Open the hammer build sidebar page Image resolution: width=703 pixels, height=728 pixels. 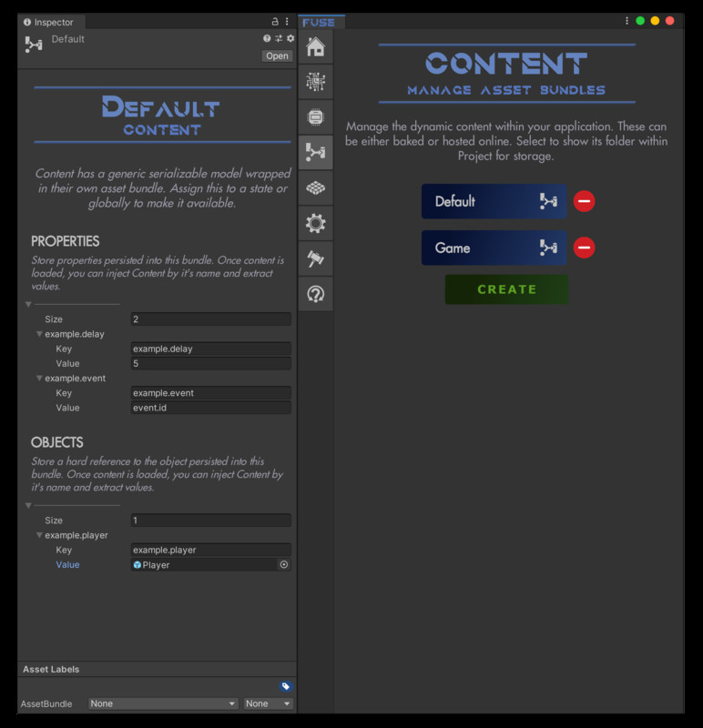(315, 258)
